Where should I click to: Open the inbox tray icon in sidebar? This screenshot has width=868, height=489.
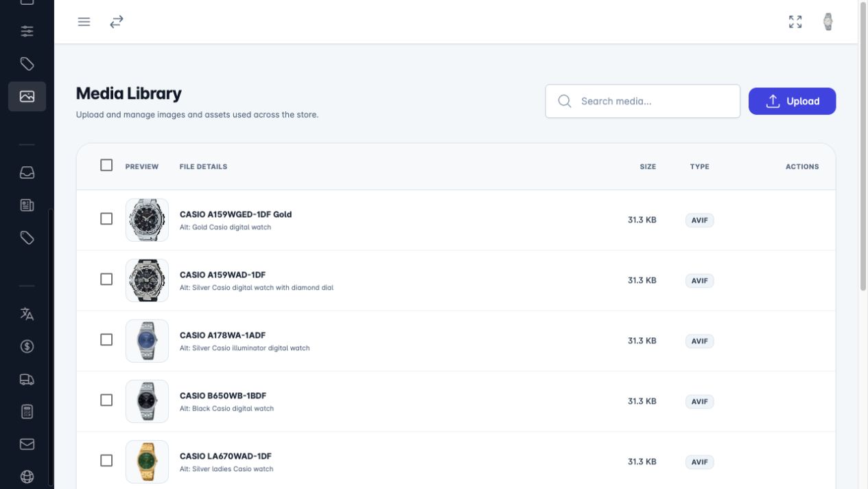point(27,172)
